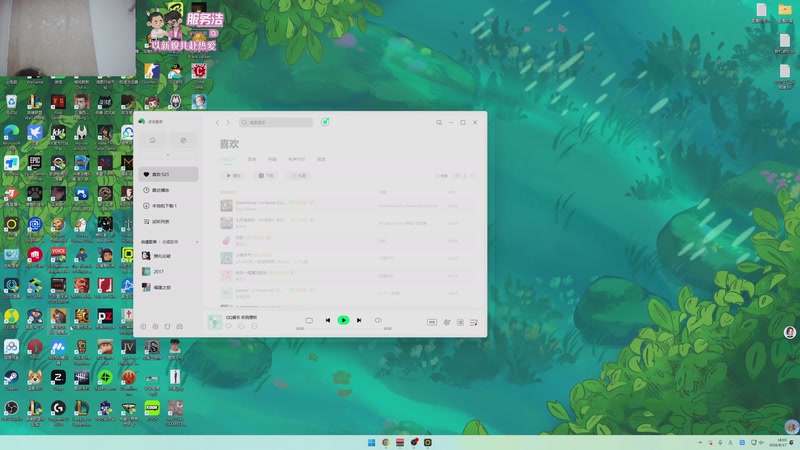Open the play queue list icon
Image resolution: width=800 pixels, height=450 pixels.
474,322
